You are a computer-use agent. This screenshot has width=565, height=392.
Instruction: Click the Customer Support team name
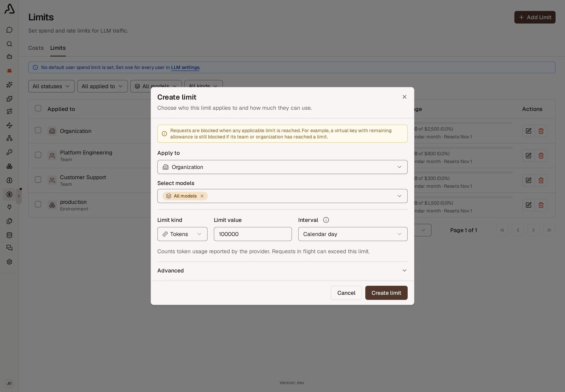click(83, 177)
